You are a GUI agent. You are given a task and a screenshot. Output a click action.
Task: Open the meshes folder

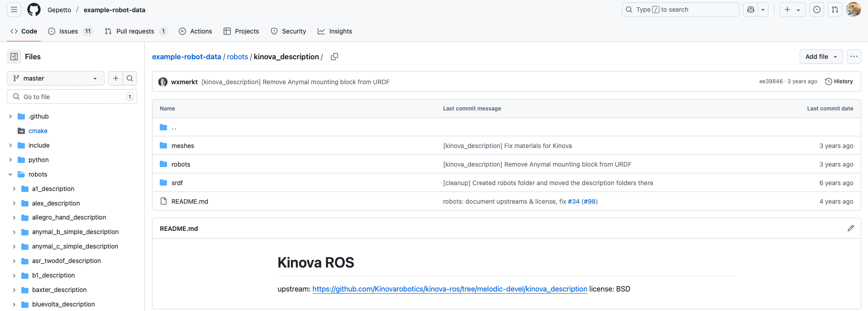(x=183, y=146)
